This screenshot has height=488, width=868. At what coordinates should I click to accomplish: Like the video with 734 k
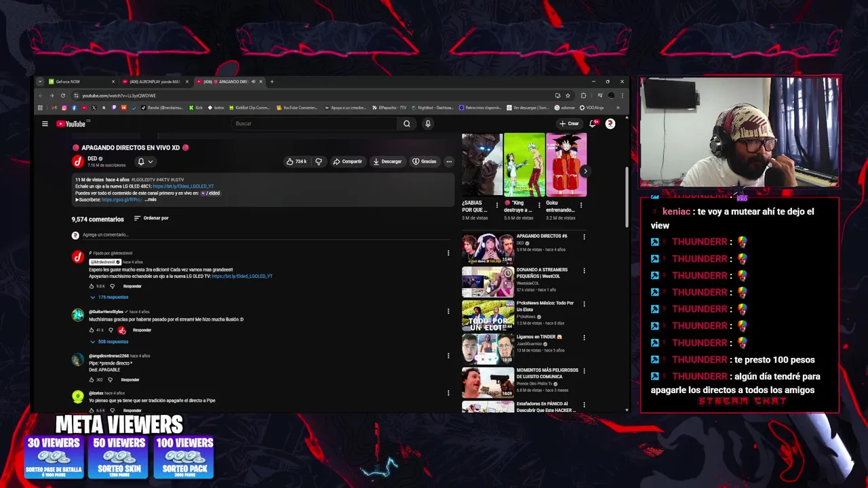tap(296, 161)
